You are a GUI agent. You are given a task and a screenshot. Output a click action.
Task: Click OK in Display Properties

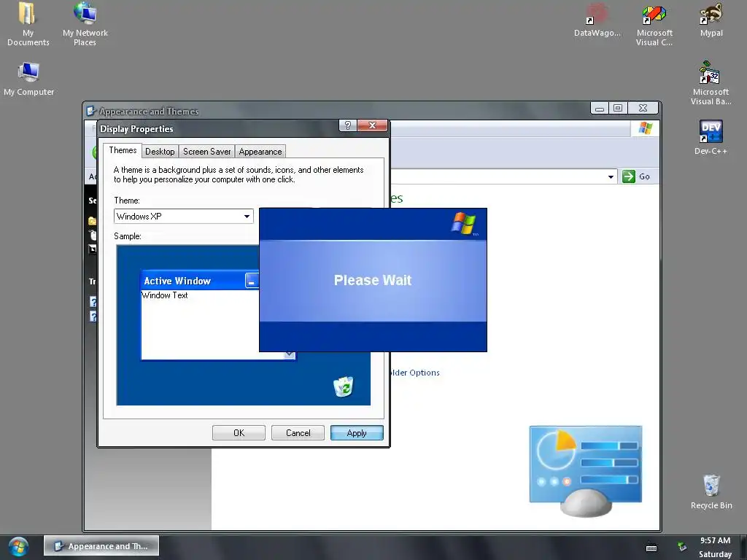click(x=239, y=433)
